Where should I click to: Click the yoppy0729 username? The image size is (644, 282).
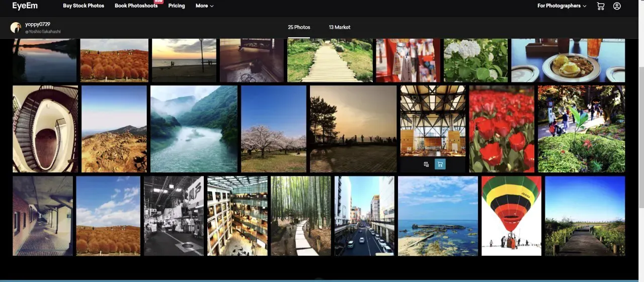[38, 24]
